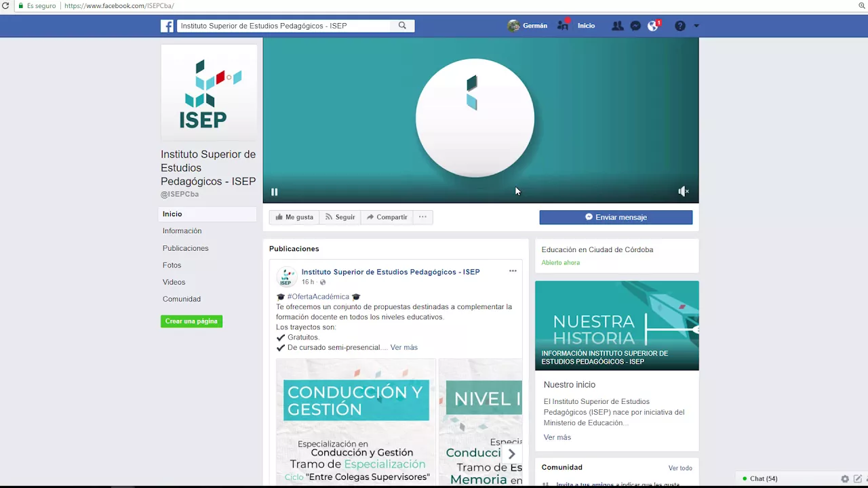Click the Es seguro padlock indicator
The height and width of the screenshot is (488, 868).
[x=37, y=5]
